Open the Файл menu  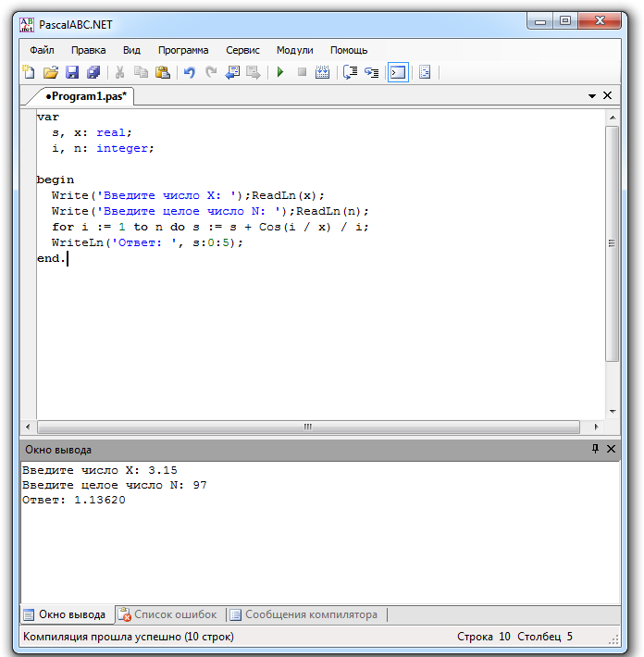(x=42, y=50)
